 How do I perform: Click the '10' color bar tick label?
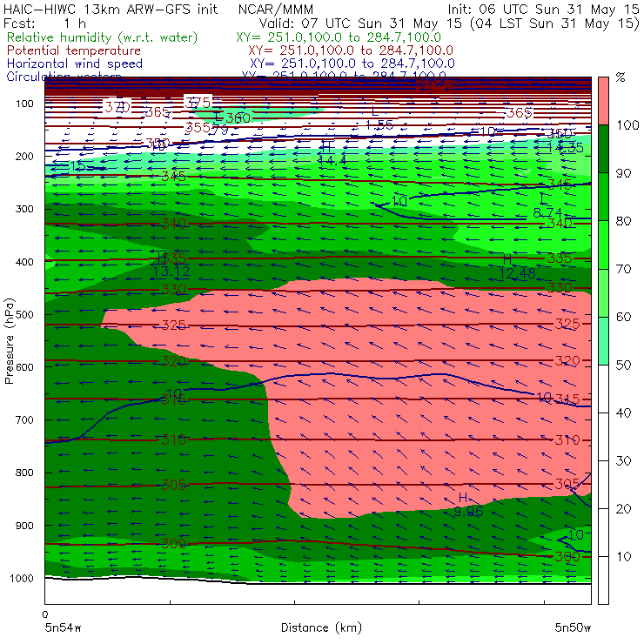click(623, 556)
